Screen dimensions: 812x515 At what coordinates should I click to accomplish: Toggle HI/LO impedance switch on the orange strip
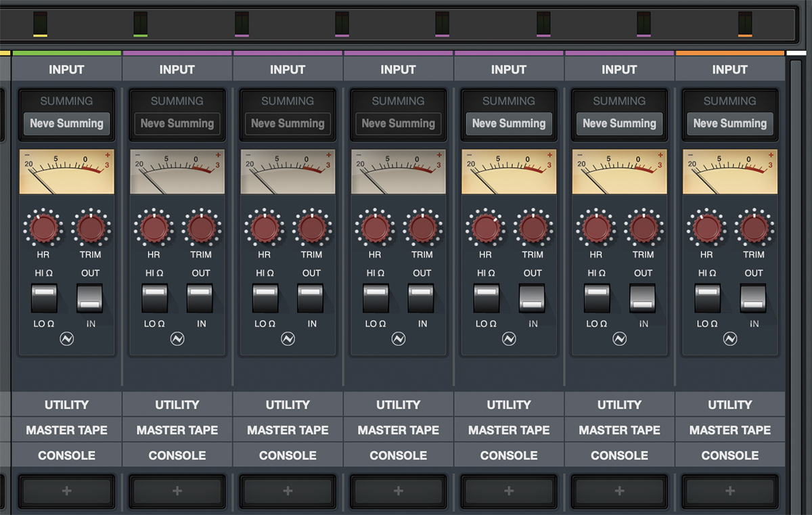(707, 298)
